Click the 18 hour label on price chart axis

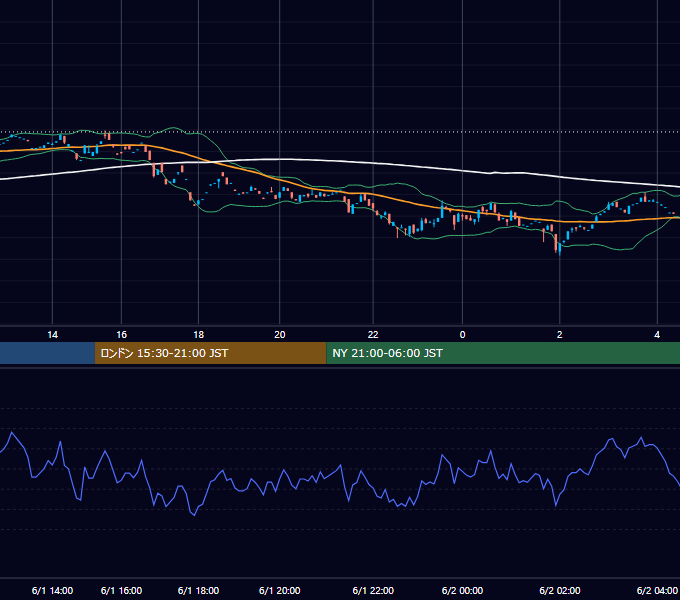pos(199,335)
